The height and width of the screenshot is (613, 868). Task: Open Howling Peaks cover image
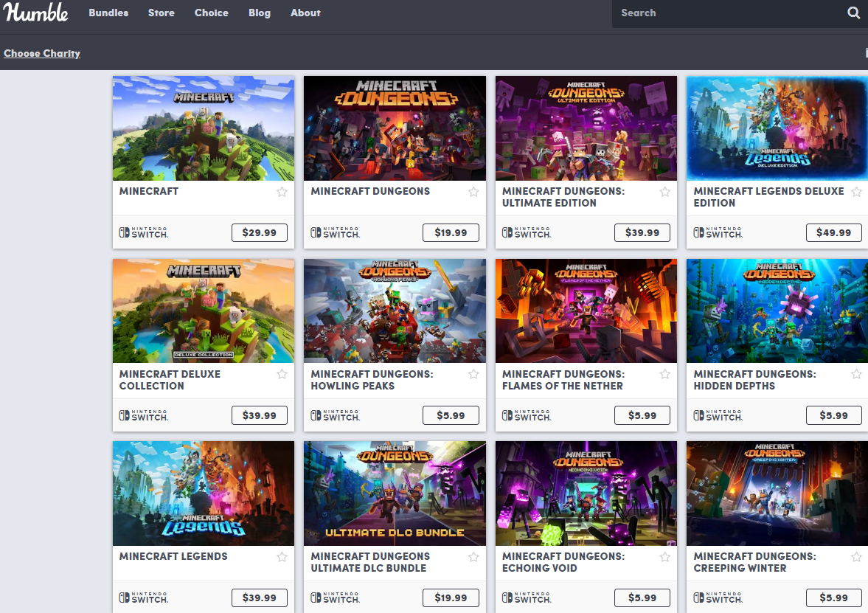(x=395, y=311)
